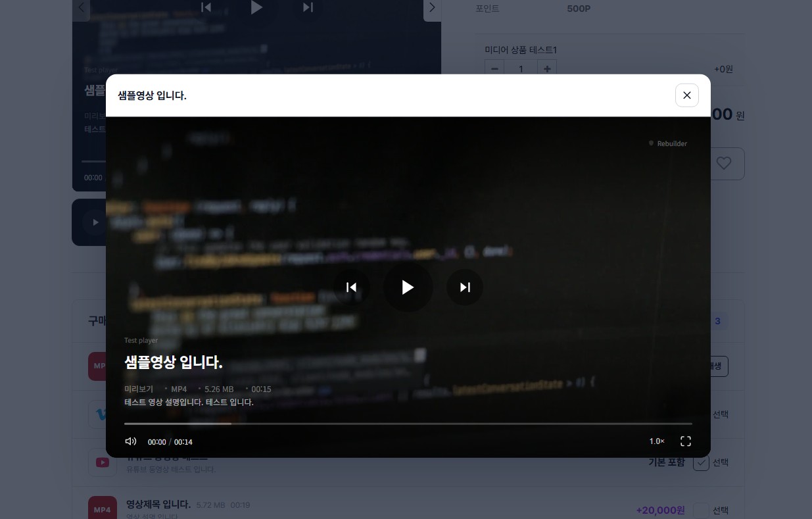Uncheck the 기본 포함 선택 checkbox
The image size is (812, 519).
point(701,462)
